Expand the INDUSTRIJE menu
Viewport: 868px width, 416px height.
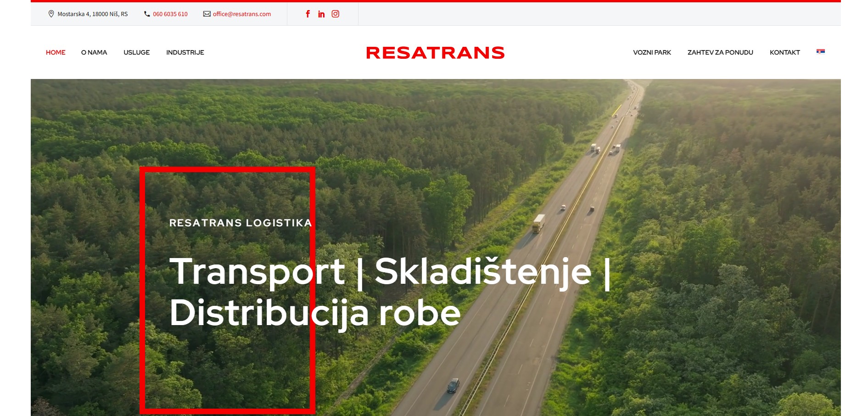pyautogui.click(x=185, y=52)
